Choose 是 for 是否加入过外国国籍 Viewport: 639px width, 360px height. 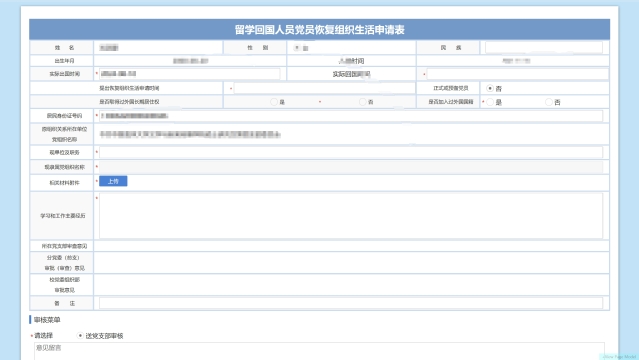click(x=490, y=102)
